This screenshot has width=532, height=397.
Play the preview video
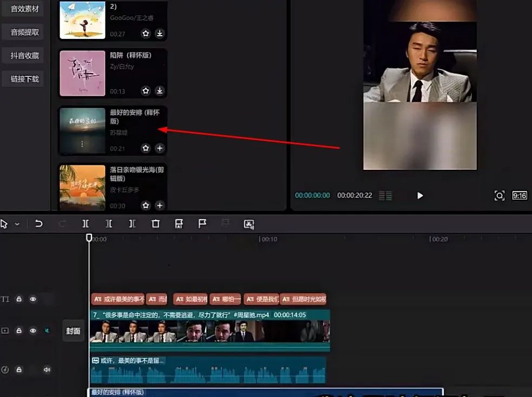tap(421, 195)
